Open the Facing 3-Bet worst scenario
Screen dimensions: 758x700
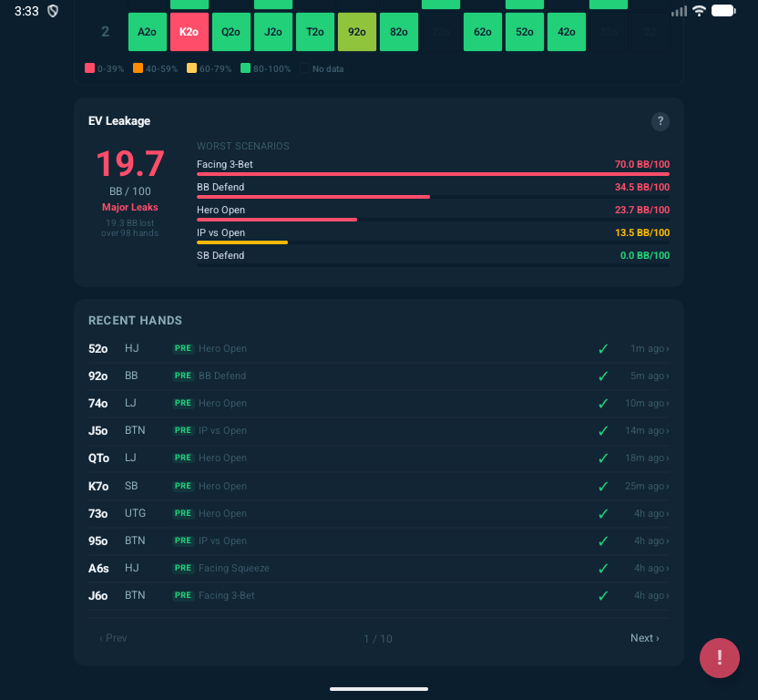pyautogui.click(x=433, y=166)
